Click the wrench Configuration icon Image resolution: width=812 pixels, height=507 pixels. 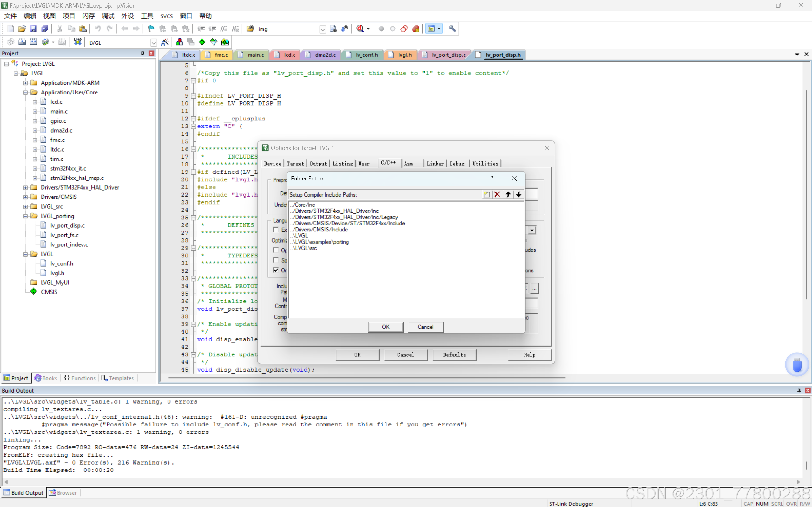tap(452, 29)
